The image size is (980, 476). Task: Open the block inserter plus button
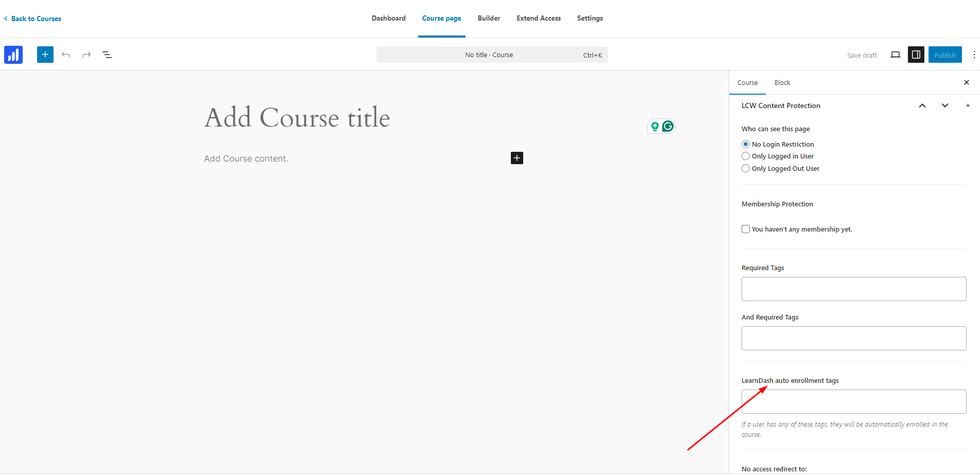45,55
